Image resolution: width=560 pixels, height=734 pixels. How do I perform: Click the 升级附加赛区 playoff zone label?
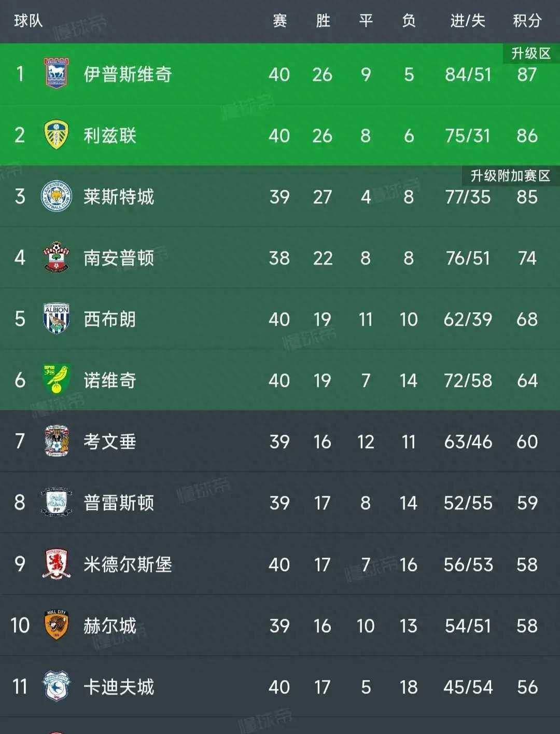511,176
